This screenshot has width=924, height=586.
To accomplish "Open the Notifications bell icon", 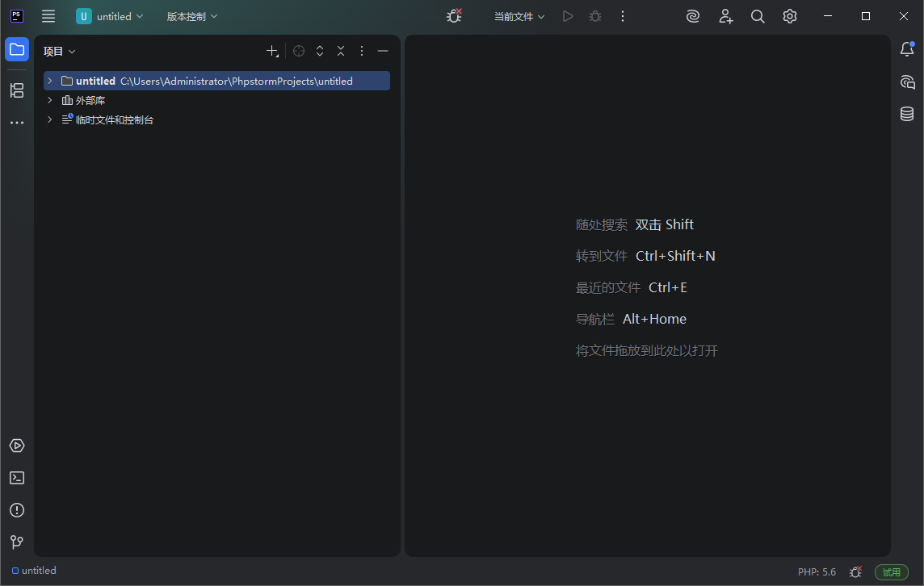I will (x=906, y=49).
